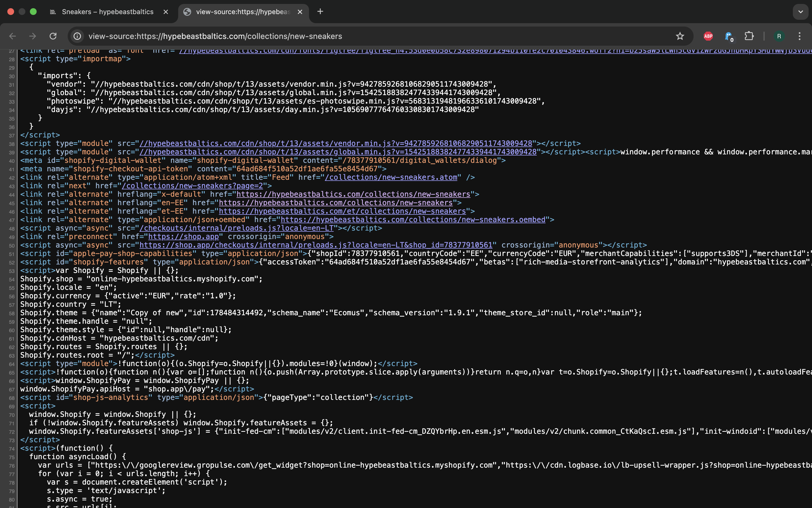Close the view-source tab

(300, 12)
